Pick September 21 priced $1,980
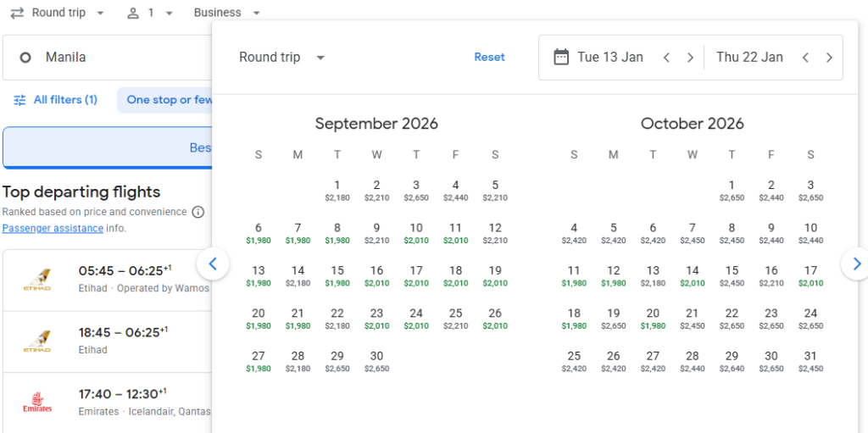 pos(298,319)
